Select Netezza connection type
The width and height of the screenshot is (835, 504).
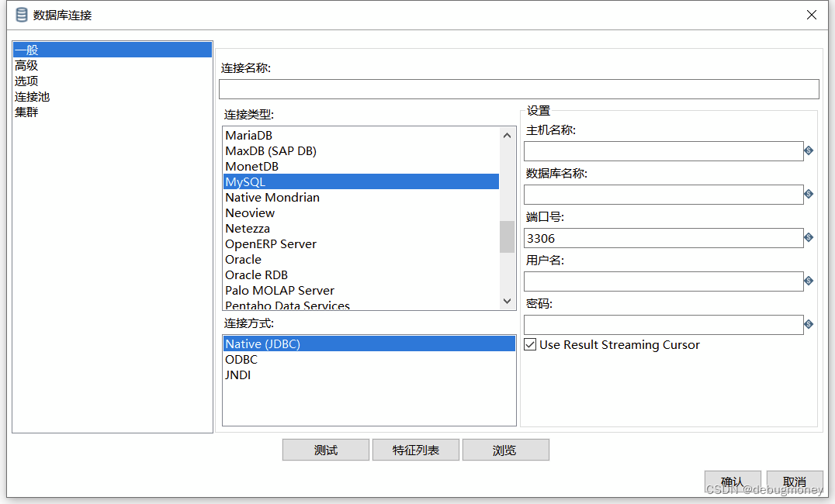tap(361, 228)
